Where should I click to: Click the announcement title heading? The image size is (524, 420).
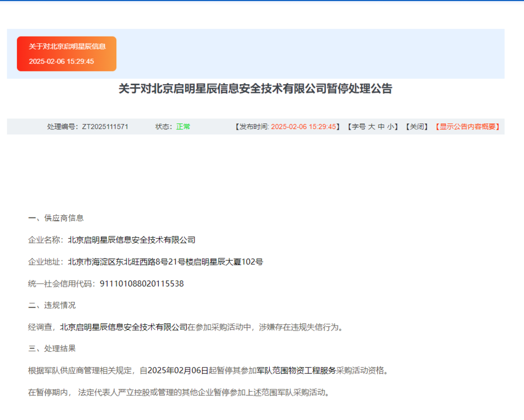click(x=255, y=89)
